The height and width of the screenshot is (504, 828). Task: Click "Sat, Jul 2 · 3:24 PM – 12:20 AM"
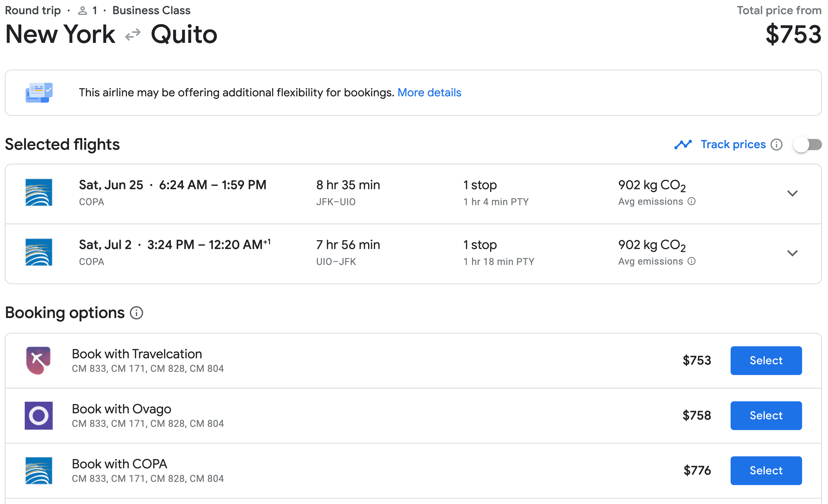click(x=175, y=244)
